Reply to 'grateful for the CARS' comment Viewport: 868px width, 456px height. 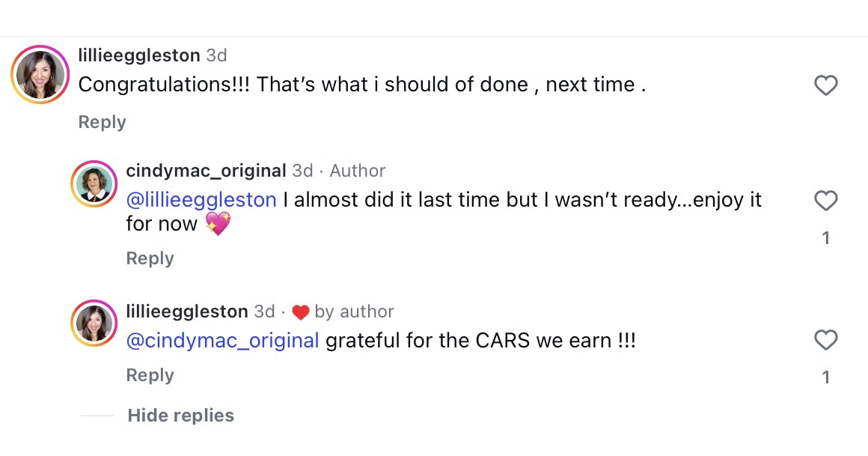(x=150, y=375)
